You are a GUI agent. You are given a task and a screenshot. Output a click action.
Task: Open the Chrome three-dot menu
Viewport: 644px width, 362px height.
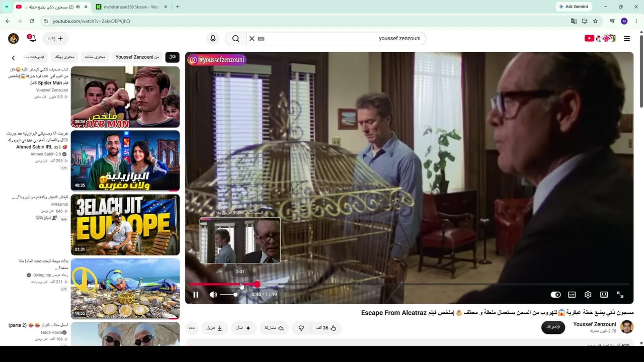coord(636,21)
